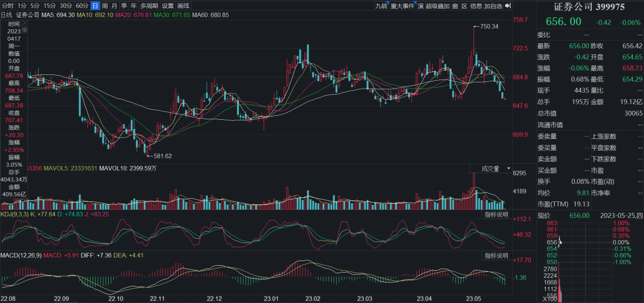Click the MA5: 694.30 label

coord(58,15)
